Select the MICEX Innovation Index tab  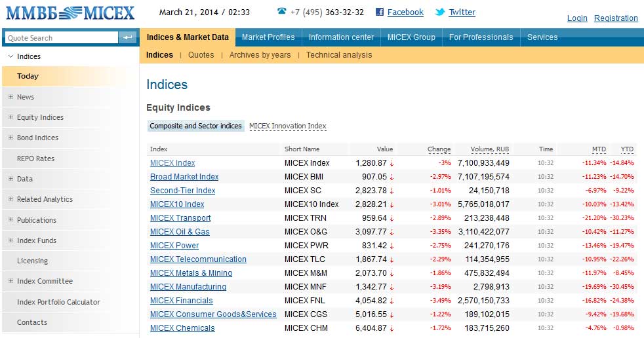pyautogui.click(x=287, y=126)
